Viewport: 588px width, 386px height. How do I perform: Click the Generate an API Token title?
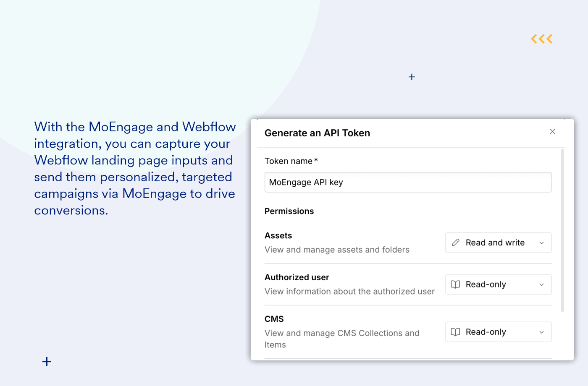point(317,133)
